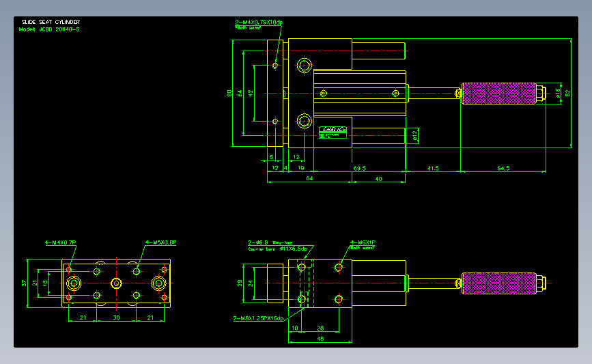Click the "69.5" length dimension
Screen dimensions: 592x364
[359, 168]
